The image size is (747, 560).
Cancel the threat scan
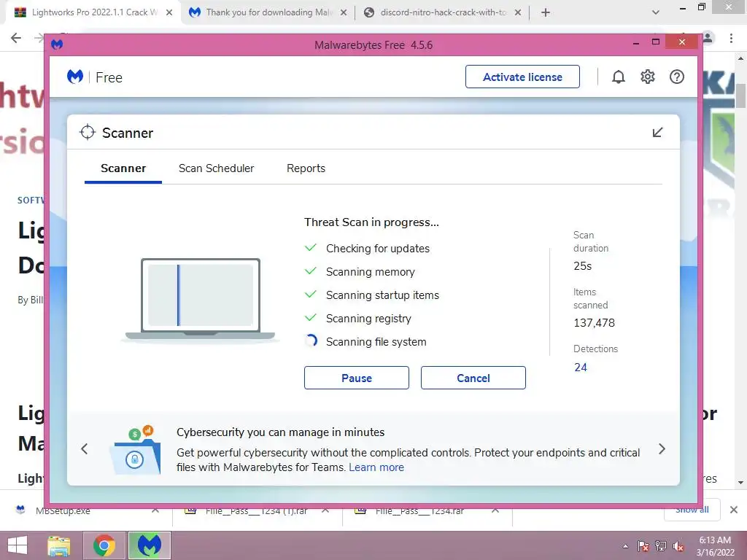tap(473, 378)
